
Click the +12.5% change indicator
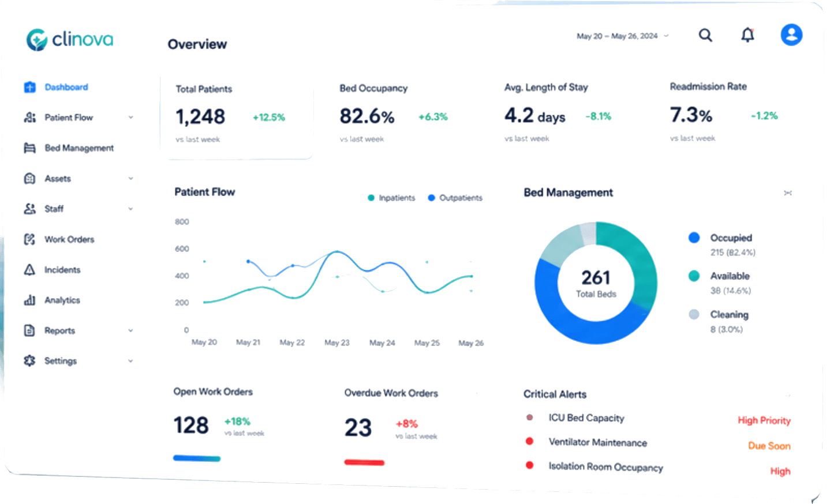(269, 118)
